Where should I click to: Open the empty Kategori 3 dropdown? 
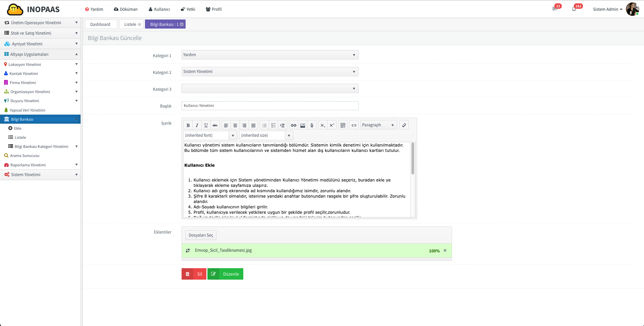[x=270, y=88]
